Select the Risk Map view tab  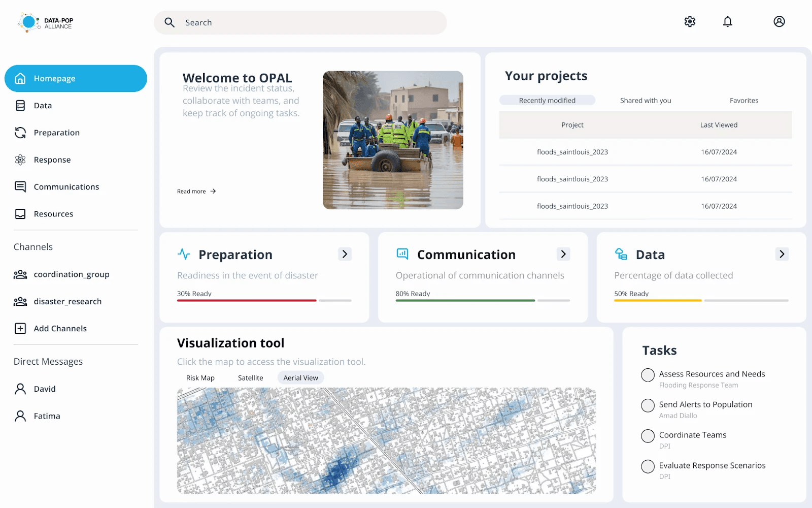tap(200, 377)
